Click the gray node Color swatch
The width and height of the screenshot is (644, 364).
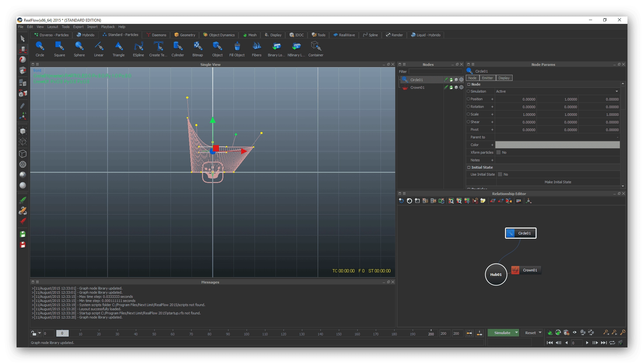(x=557, y=145)
